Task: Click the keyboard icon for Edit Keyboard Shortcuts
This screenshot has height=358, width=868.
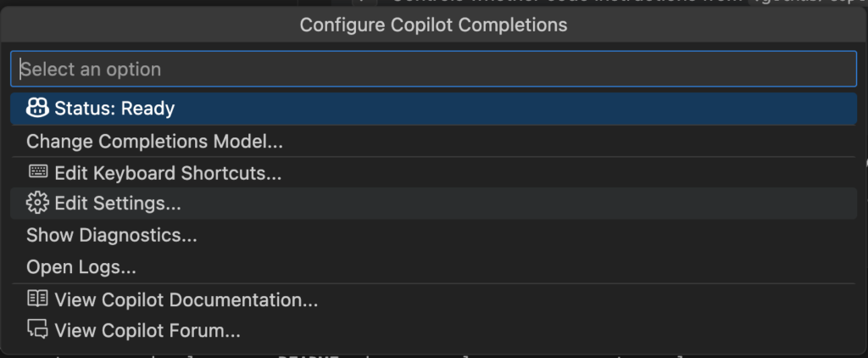Action: [37, 172]
